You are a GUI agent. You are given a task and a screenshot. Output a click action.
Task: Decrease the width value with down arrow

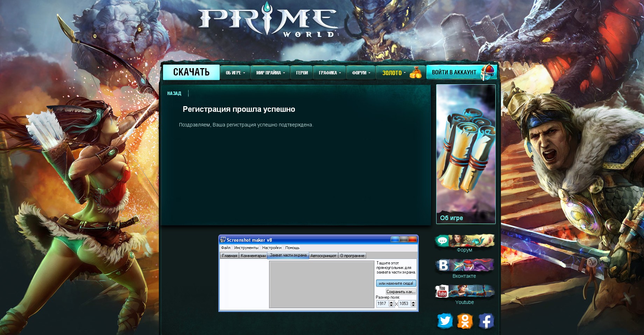[x=391, y=306]
